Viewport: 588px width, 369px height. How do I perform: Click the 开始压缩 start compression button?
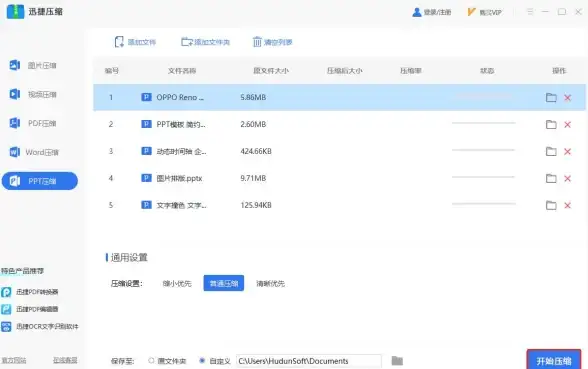(554, 361)
